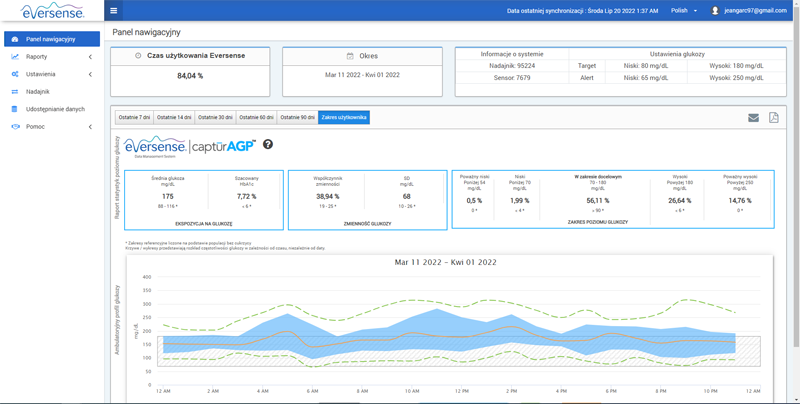Switch to Ostatnie 30 dni range

point(215,117)
